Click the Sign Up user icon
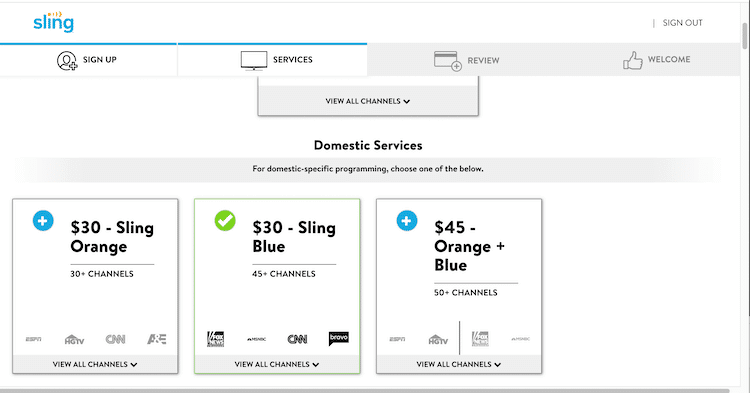 [67, 61]
